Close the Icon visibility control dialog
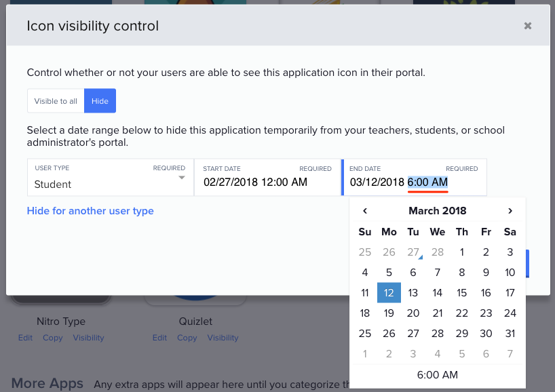 click(x=527, y=26)
